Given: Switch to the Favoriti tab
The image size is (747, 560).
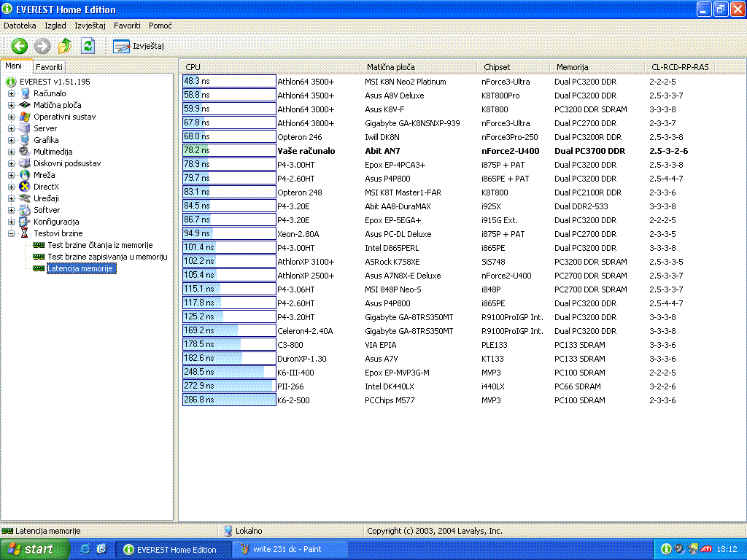Looking at the screenshot, I should click(x=50, y=67).
